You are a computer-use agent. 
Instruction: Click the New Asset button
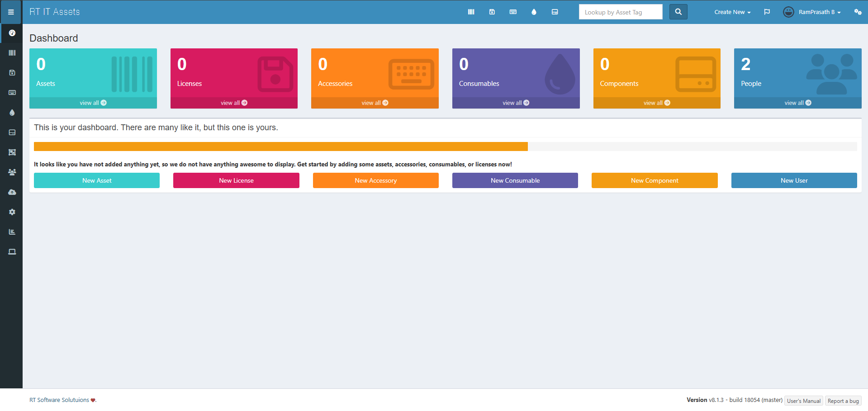point(97,180)
